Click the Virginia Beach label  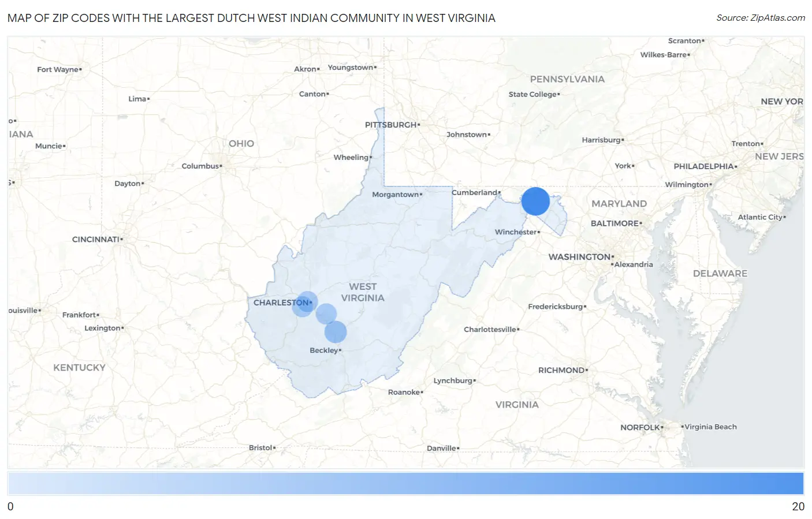(x=711, y=427)
